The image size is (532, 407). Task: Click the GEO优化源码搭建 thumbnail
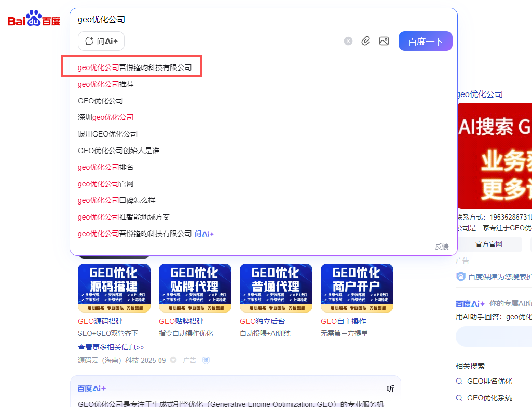114,288
